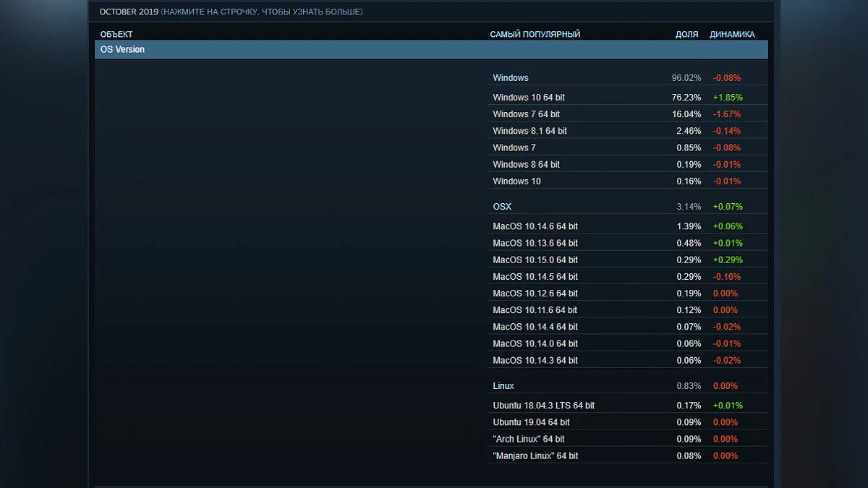This screenshot has width=868, height=488.
Task: Select Ubuntu 19.04 64 bit entry
Action: tap(628, 421)
